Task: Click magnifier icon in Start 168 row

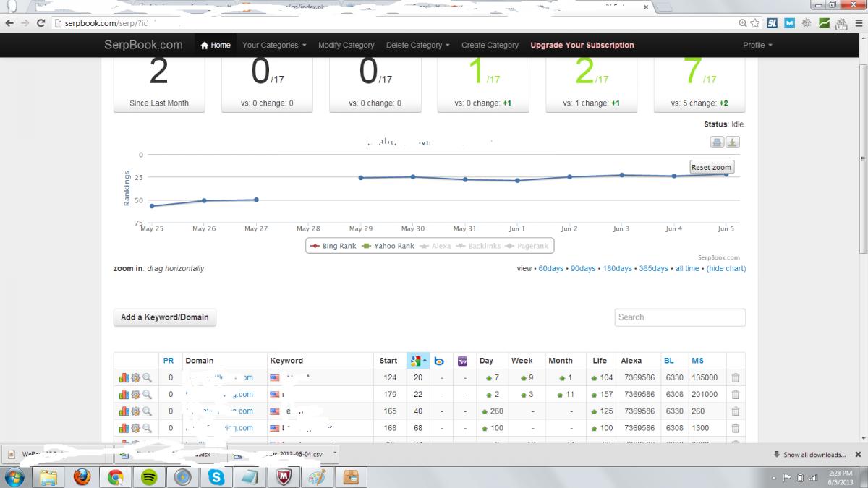Action: (x=147, y=427)
